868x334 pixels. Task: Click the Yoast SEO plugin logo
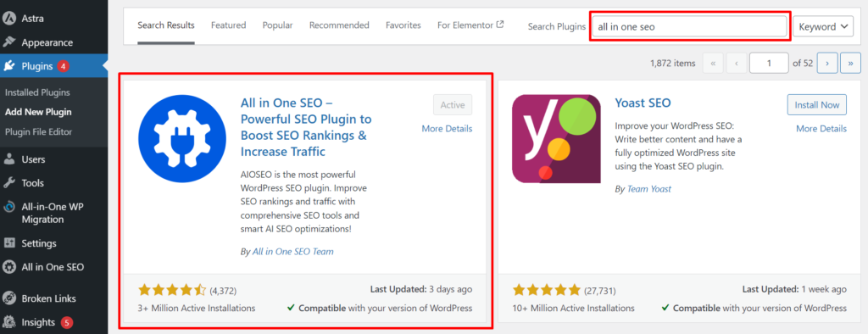pyautogui.click(x=556, y=138)
